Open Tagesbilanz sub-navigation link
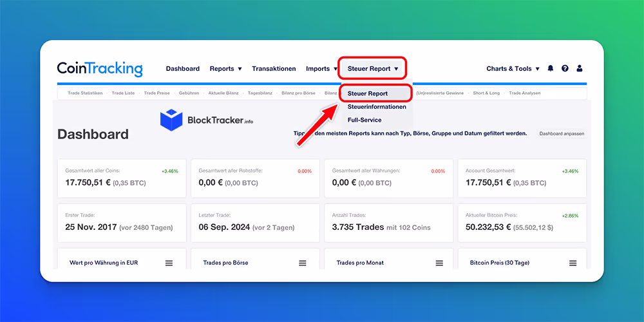644x322 pixels. click(x=260, y=93)
